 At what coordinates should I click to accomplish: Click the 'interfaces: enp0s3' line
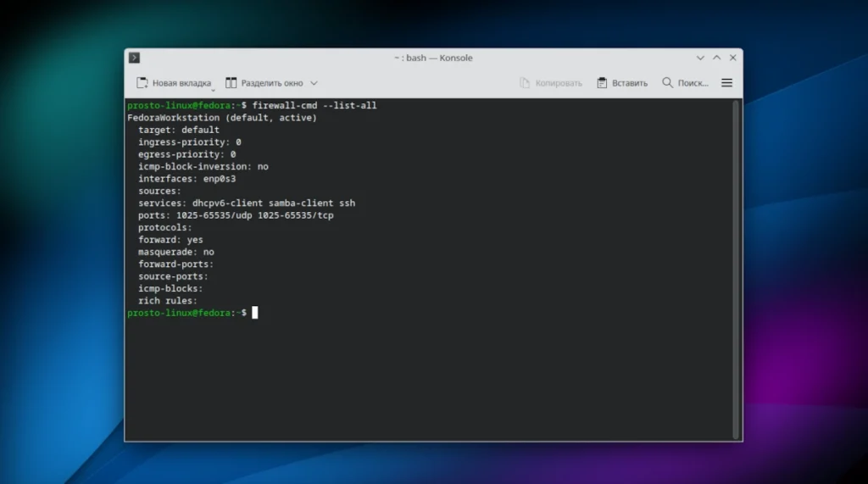coord(187,178)
